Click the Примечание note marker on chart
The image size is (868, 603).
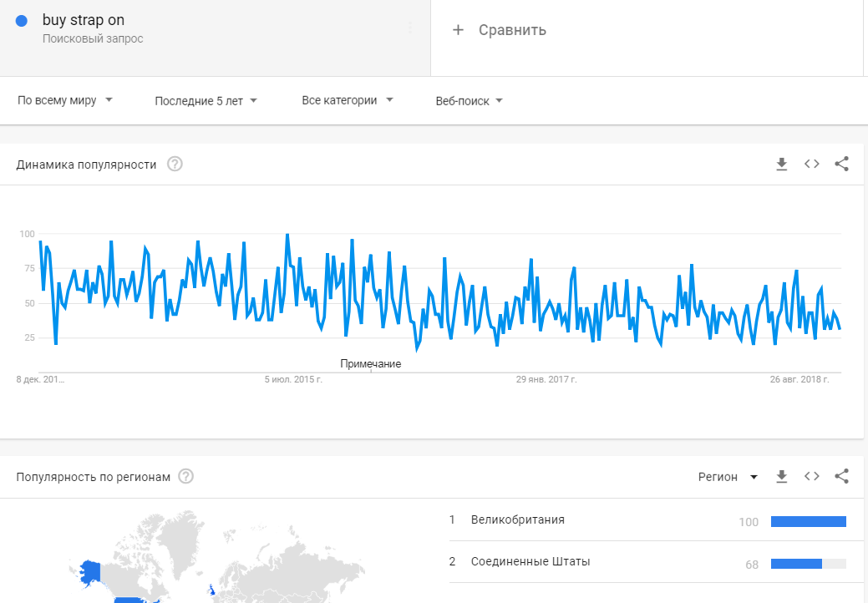pos(370,364)
